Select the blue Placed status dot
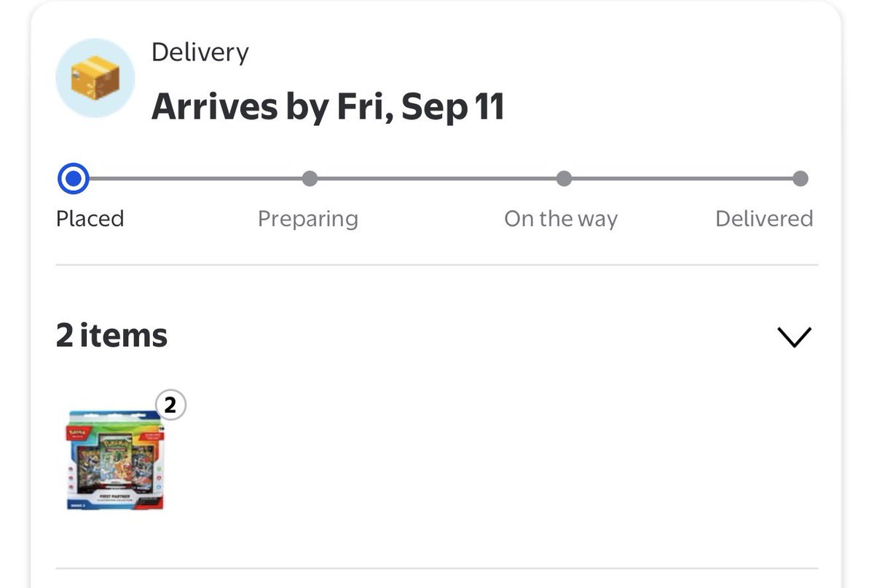 (x=73, y=178)
